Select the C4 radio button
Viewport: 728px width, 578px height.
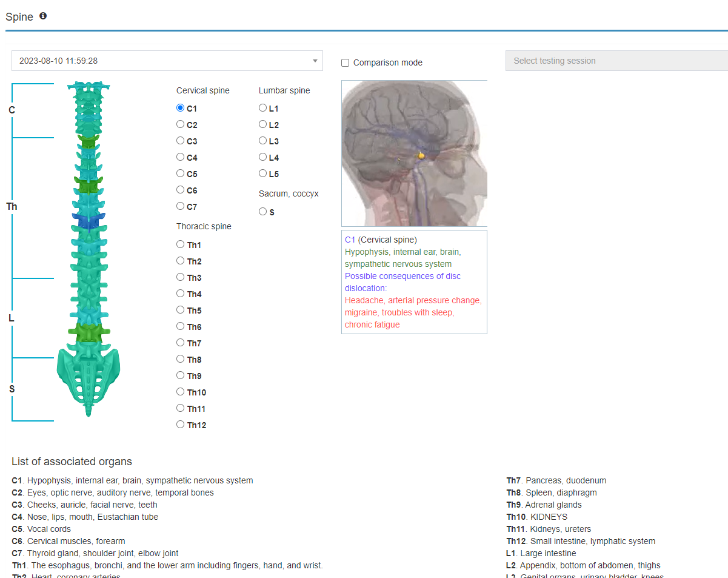[180, 156]
